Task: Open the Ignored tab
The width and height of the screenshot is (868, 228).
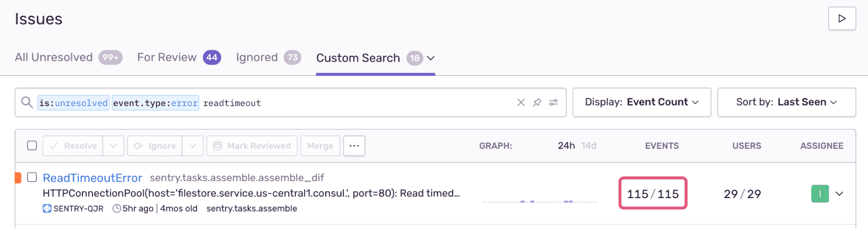Action: coord(268,57)
